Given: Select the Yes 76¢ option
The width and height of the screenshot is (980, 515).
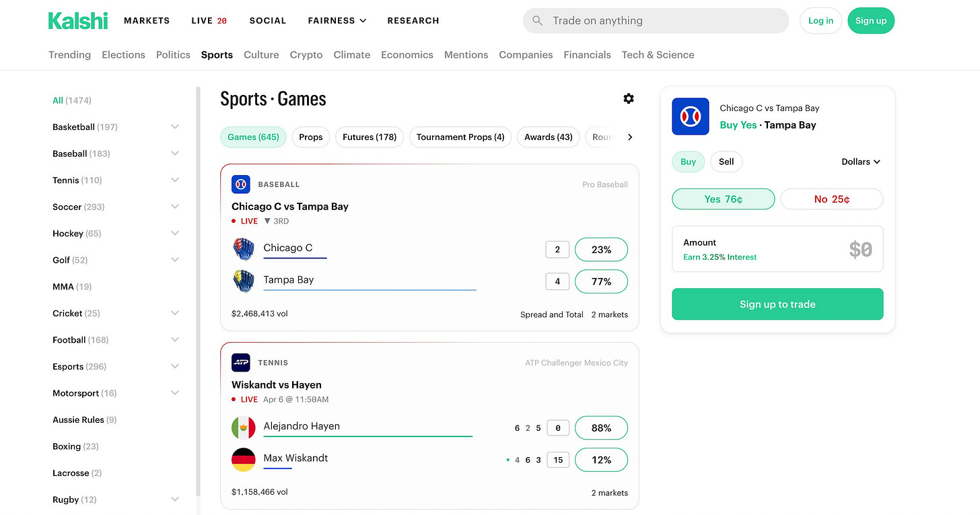Looking at the screenshot, I should [724, 199].
